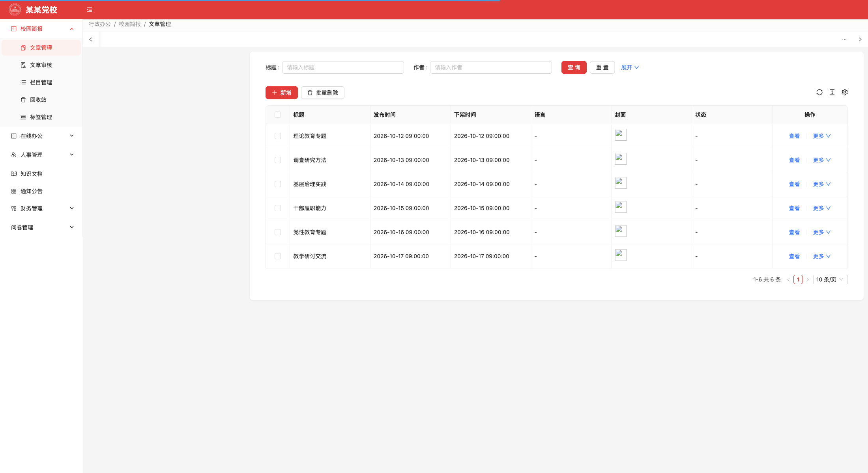Open 栏目管理 in sidebar
The image size is (868, 473).
click(41, 82)
